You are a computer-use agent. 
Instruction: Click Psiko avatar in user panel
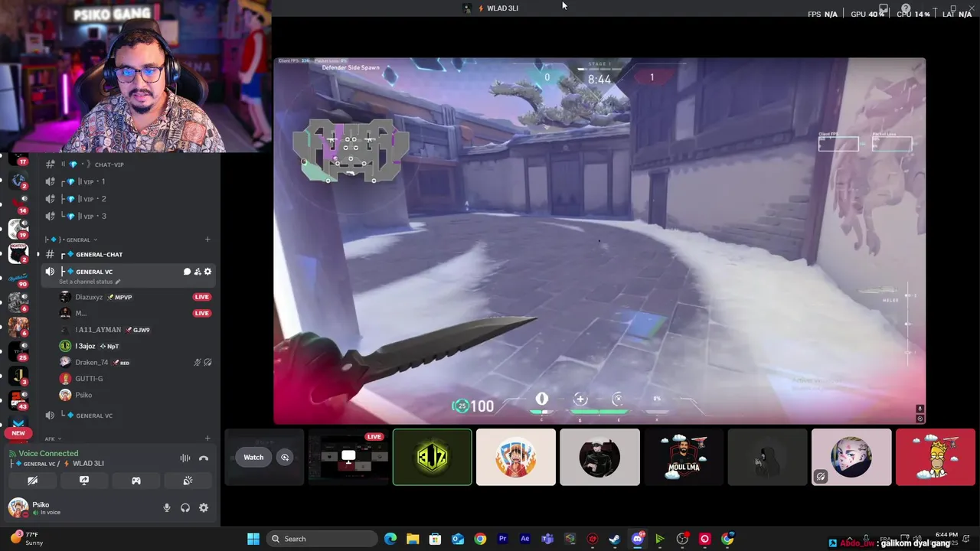coord(18,507)
